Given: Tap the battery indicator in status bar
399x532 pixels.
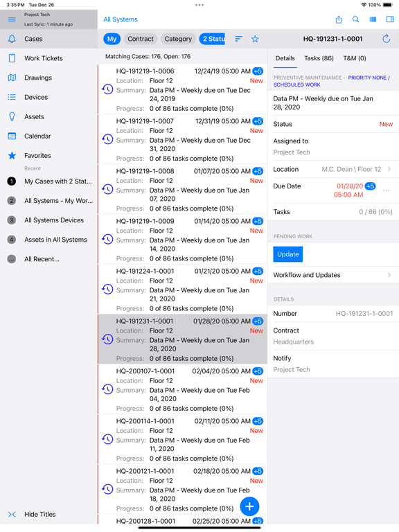Looking at the screenshot, I should tap(388, 5).
